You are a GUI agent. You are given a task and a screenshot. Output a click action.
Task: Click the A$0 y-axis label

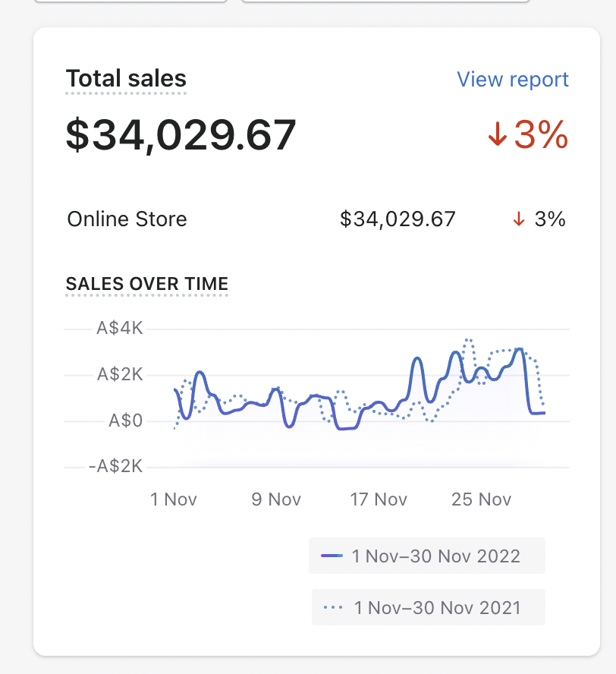124,420
